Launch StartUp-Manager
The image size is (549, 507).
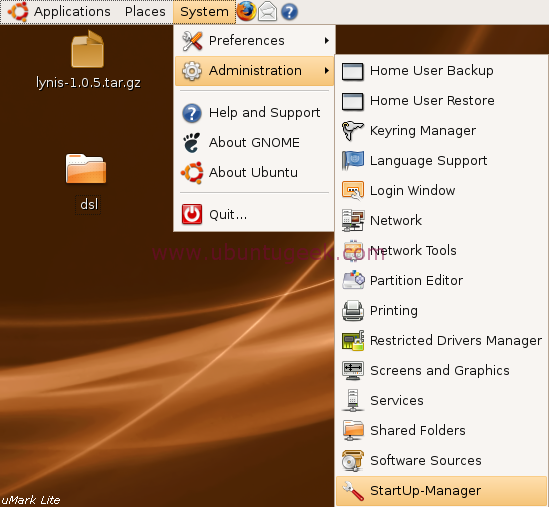pos(442,491)
